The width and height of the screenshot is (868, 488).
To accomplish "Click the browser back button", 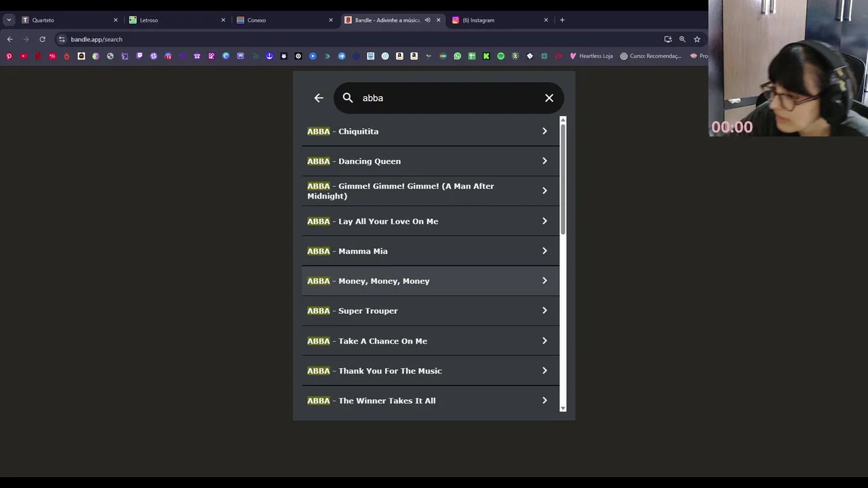I will coord(9,39).
